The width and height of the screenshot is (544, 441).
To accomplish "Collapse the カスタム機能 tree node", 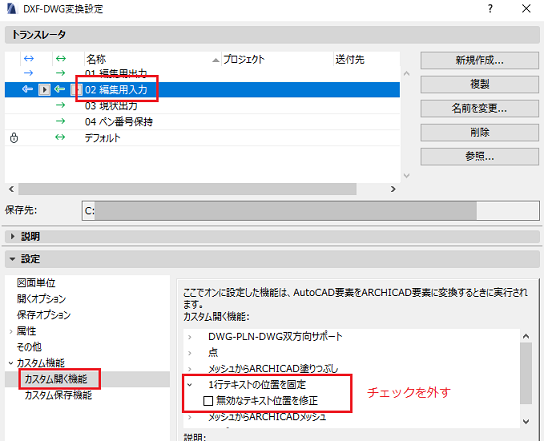I will click(11, 363).
